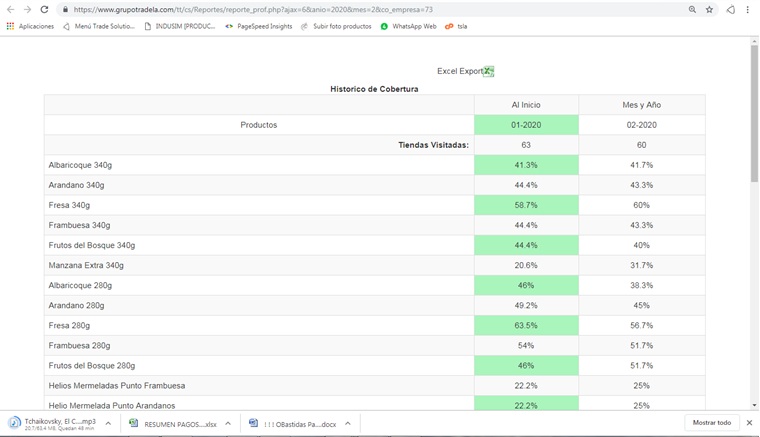This screenshot has height=437, width=760.
Task: Reload the page with the refresh icon
Action: click(x=46, y=9)
